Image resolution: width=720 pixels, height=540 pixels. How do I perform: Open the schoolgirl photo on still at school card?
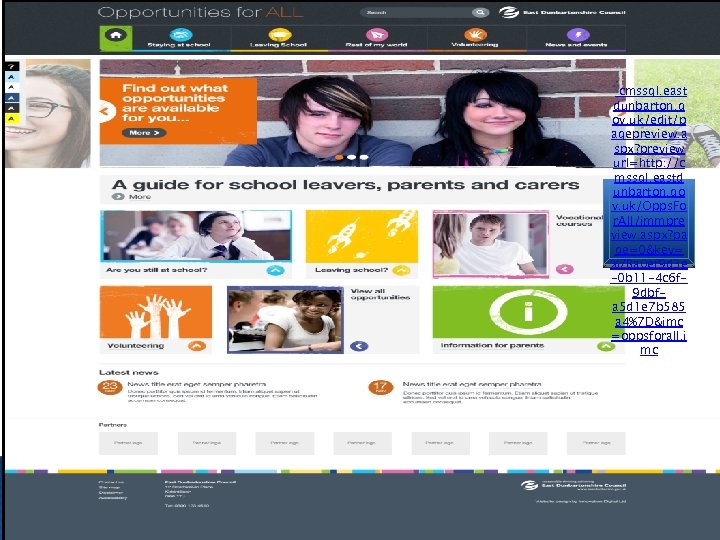click(196, 236)
